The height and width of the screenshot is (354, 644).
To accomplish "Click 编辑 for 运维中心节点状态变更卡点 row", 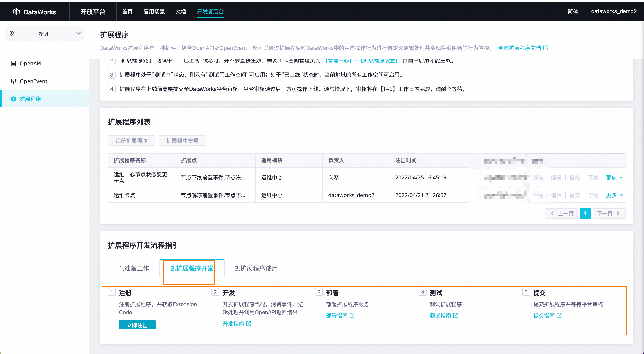I will click(x=557, y=178).
